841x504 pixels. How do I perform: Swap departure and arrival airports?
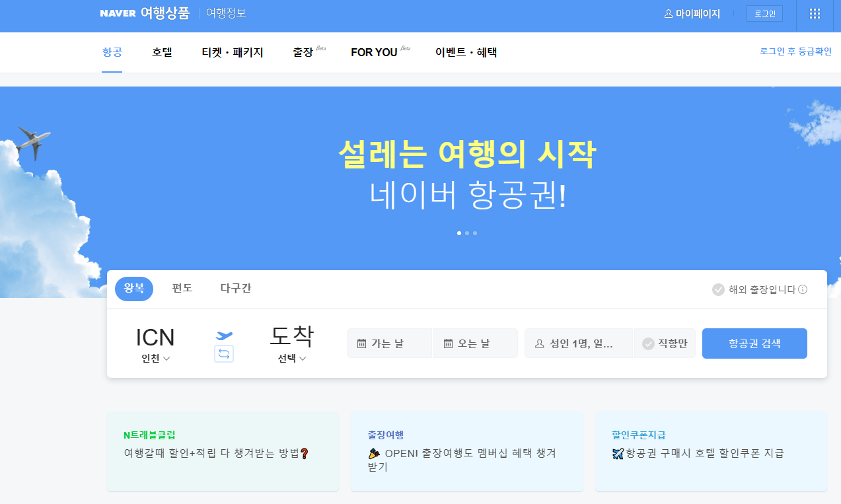coord(224,353)
